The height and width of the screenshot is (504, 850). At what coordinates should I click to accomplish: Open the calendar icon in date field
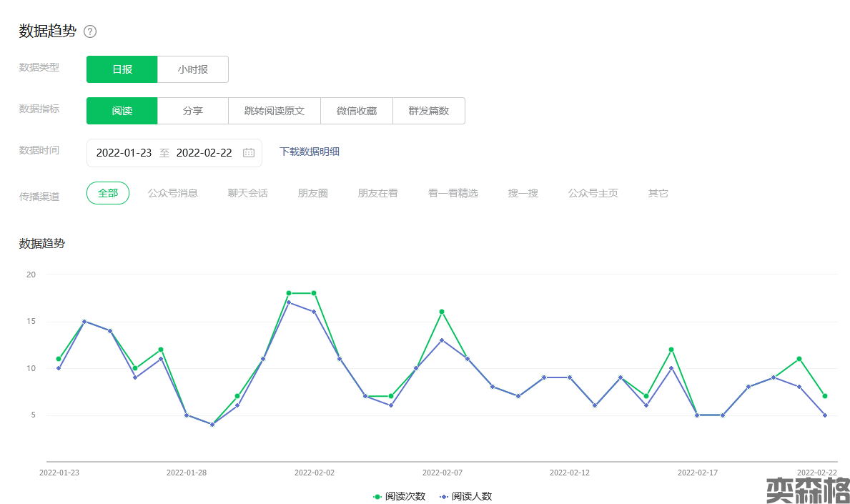pos(249,153)
